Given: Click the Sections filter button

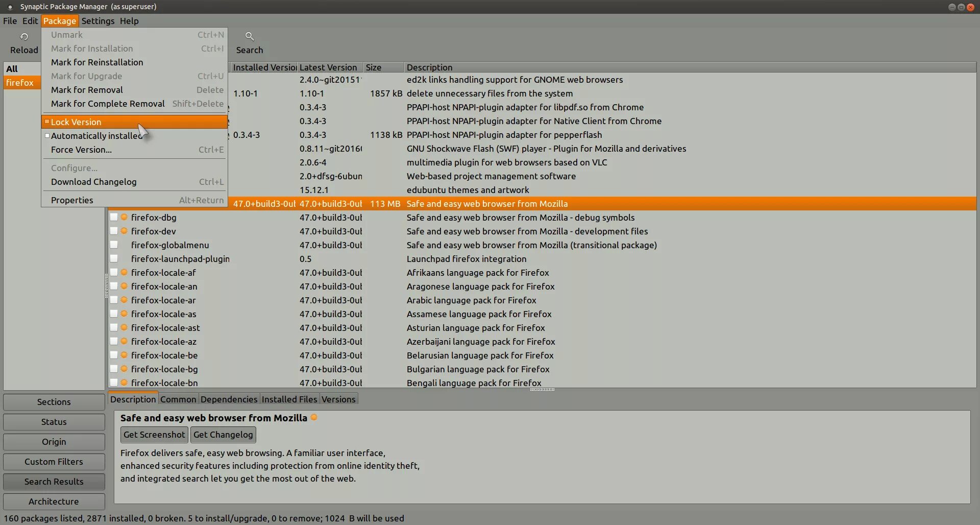Looking at the screenshot, I should point(54,402).
